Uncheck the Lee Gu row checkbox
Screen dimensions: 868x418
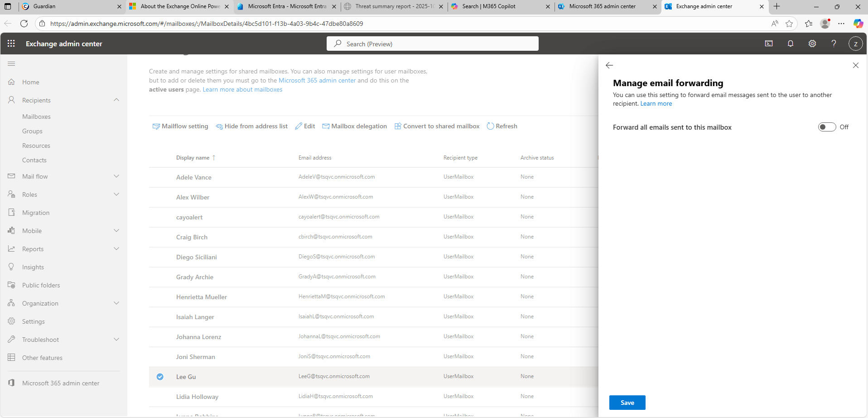[x=160, y=377]
